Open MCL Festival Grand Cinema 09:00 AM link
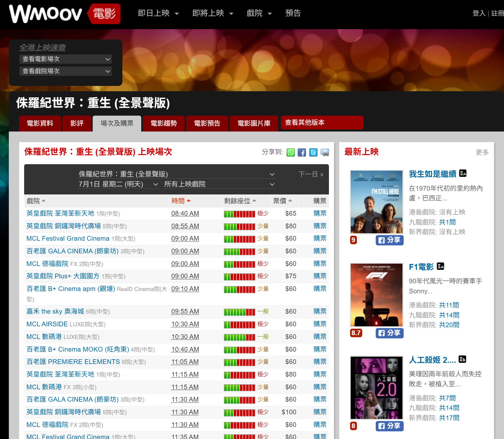The width and height of the screenshot is (504, 439). [x=68, y=238]
